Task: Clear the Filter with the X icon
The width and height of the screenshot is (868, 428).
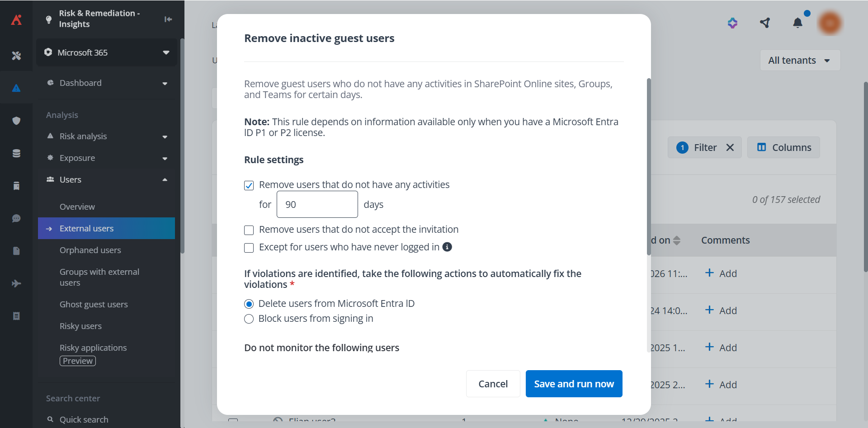Action: click(730, 147)
